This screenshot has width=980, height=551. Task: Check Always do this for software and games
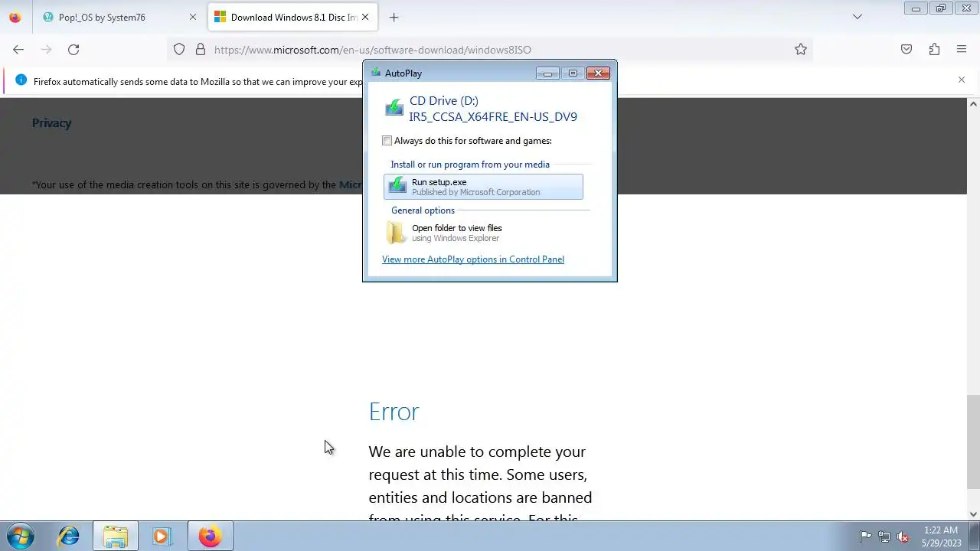point(387,141)
